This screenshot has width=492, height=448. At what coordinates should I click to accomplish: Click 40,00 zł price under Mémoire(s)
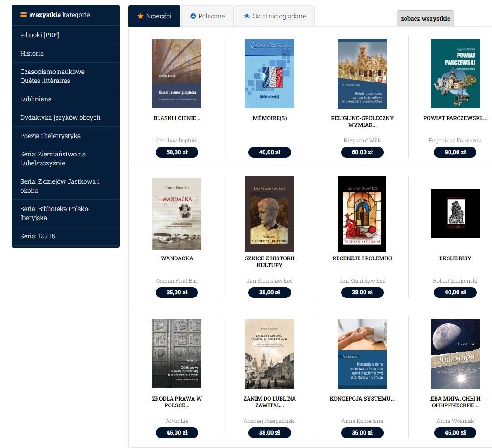point(270,152)
